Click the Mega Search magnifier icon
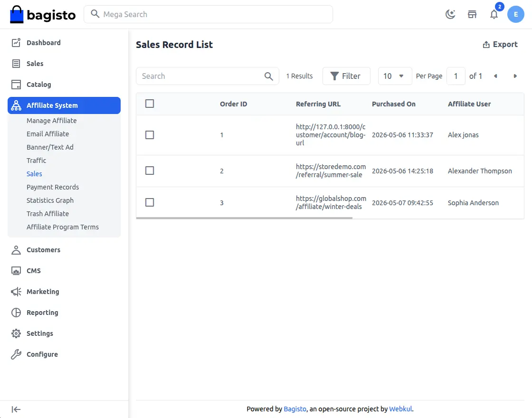Image resolution: width=532 pixels, height=418 pixels. click(95, 14)
